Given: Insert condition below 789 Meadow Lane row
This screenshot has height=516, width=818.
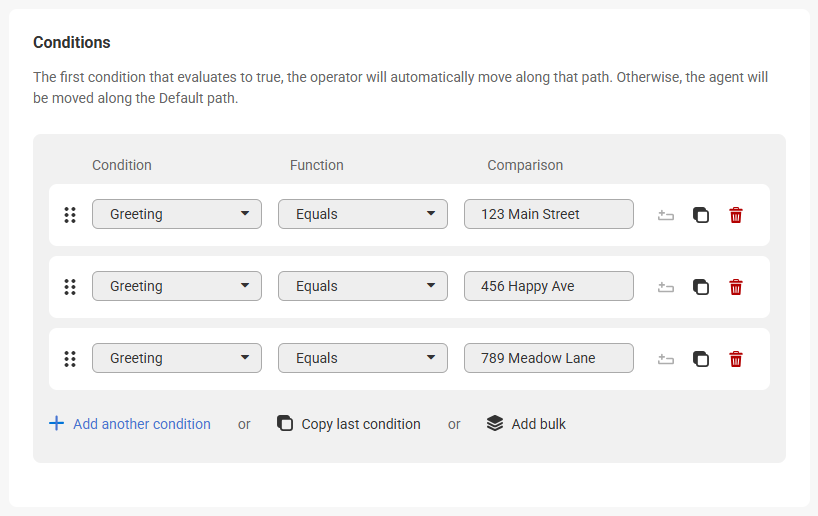Looking at the screenshot, I should (x=666, y=359).
